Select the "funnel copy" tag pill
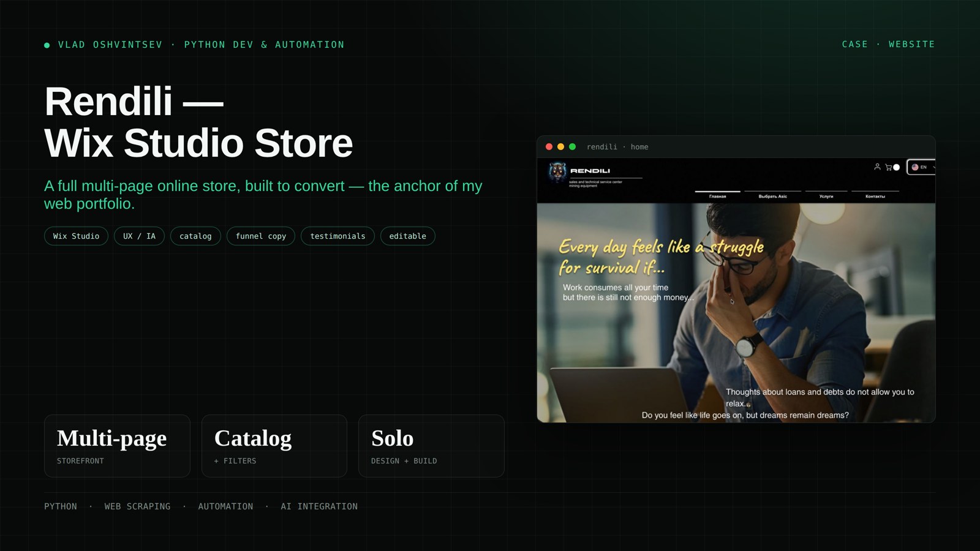980x551 pixels. (x=261, y=236)
